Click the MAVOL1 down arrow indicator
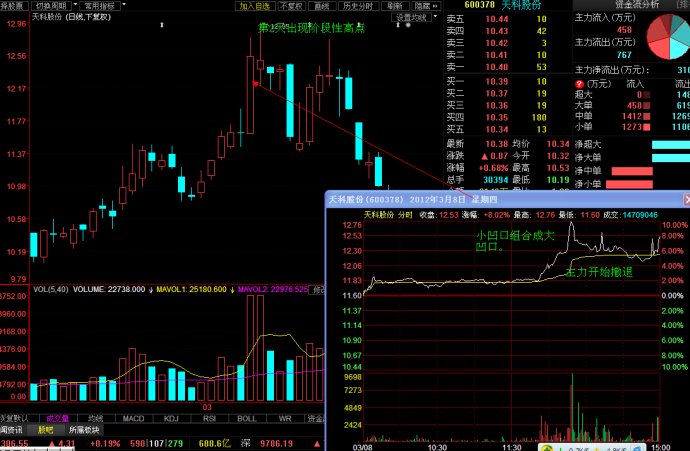 (x=232, y=290)
